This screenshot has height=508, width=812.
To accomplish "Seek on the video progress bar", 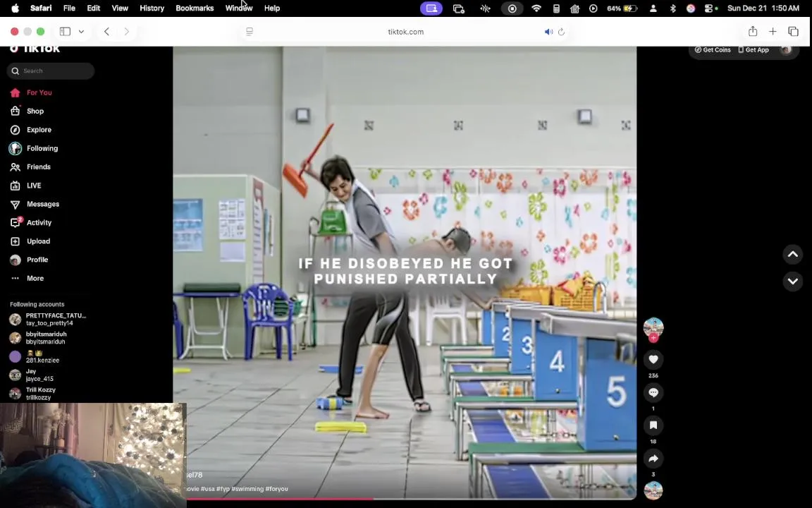I will (x=405, y=500).
